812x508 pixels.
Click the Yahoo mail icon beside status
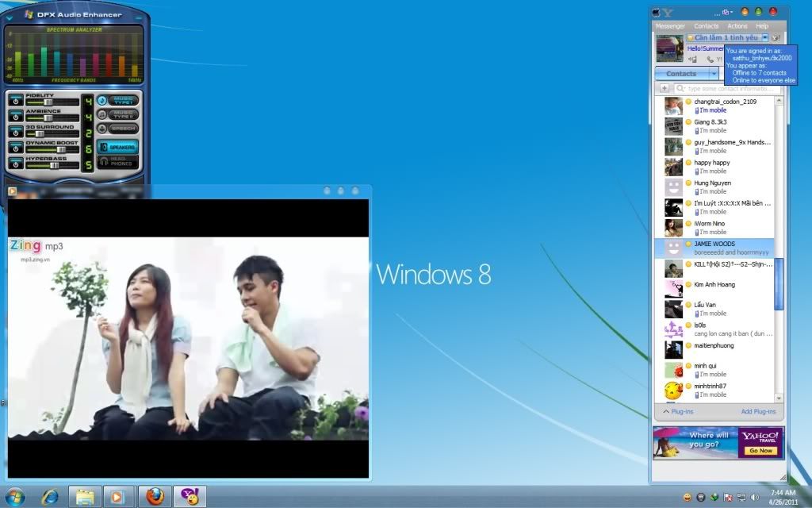tap(776, 37)
